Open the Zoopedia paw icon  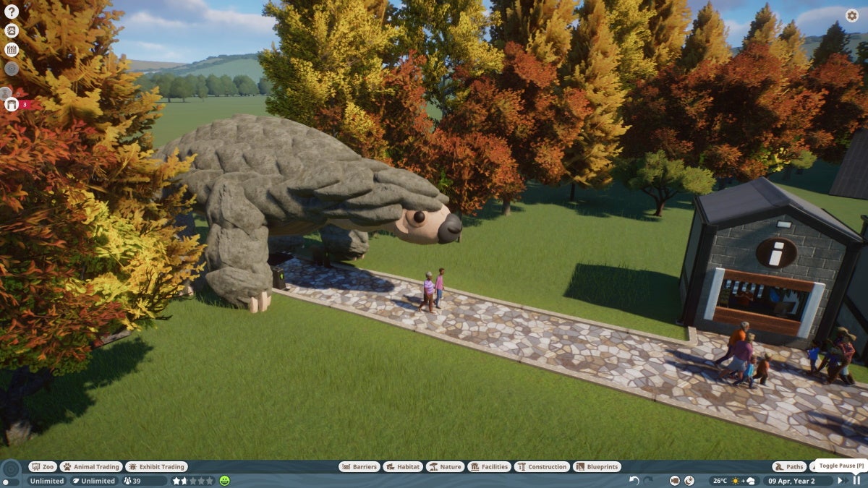11,31
